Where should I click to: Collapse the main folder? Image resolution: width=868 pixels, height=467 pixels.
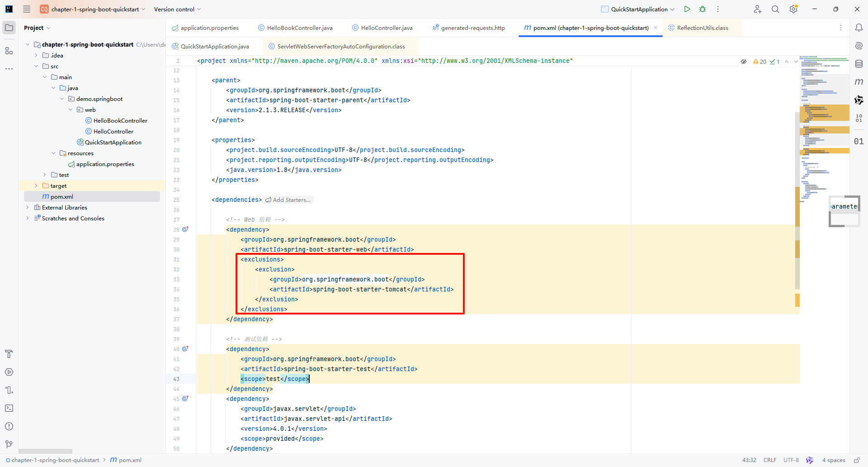coord(45,77)
